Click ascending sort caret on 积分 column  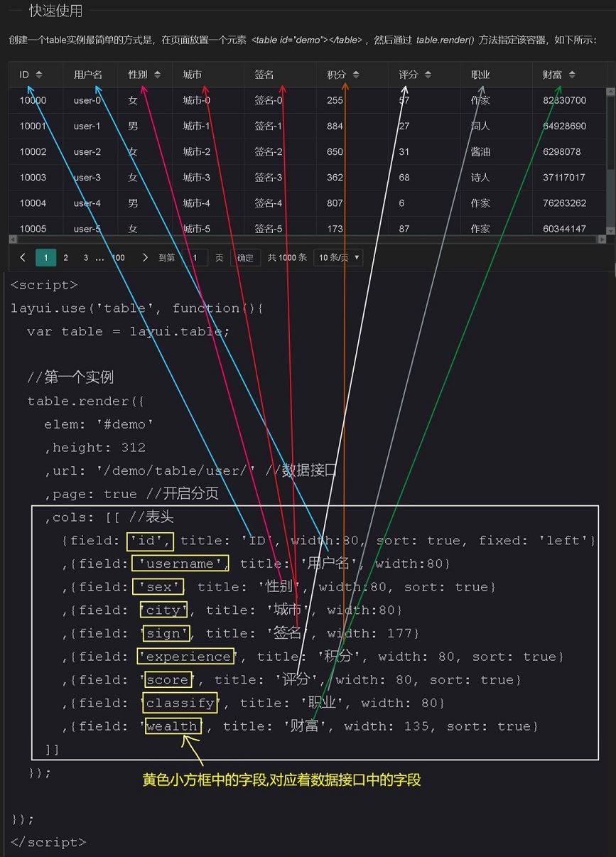(355, 72)
